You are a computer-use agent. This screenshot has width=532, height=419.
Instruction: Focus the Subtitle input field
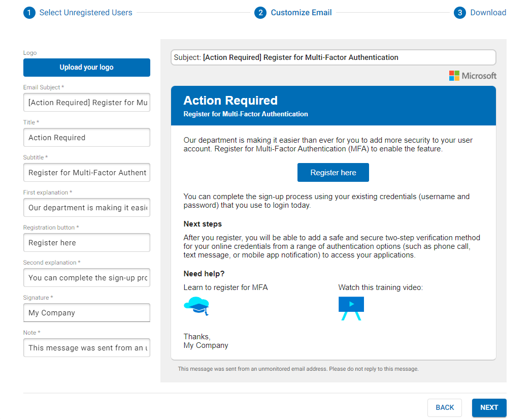pos(86,173)
